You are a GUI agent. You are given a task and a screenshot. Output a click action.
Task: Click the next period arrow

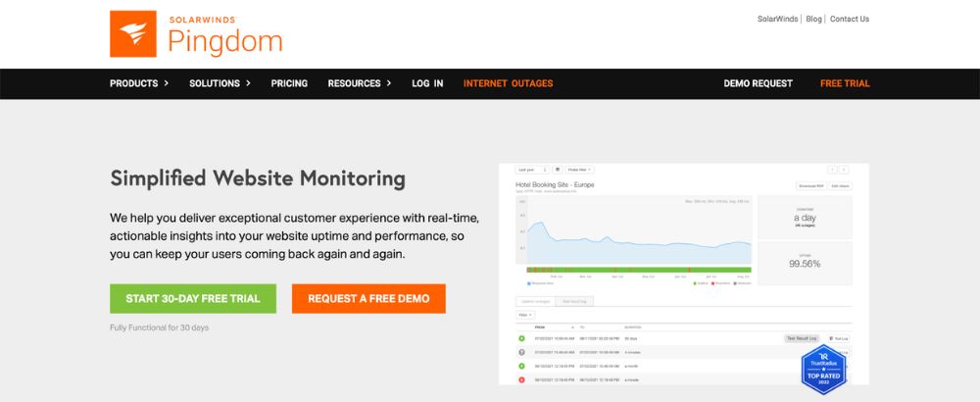(x=844, y=170)
